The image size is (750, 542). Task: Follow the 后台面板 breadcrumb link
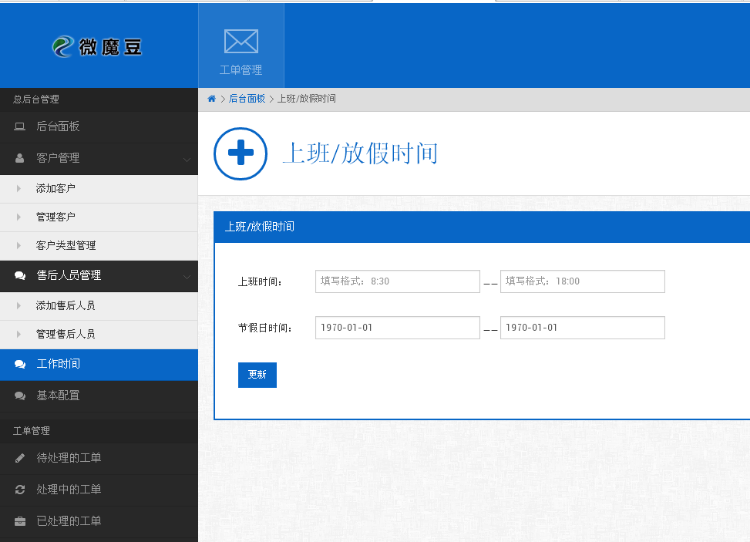(x=247, y=98)
